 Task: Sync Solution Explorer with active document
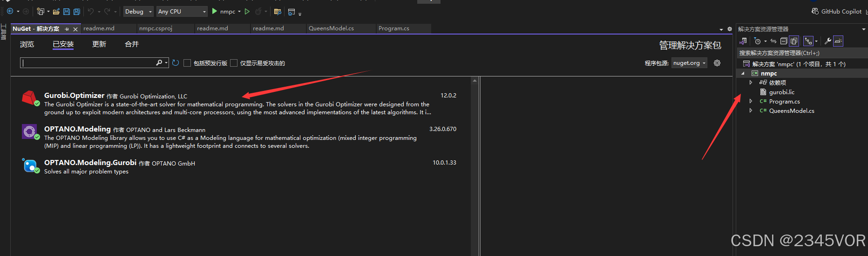coord(773,41)
